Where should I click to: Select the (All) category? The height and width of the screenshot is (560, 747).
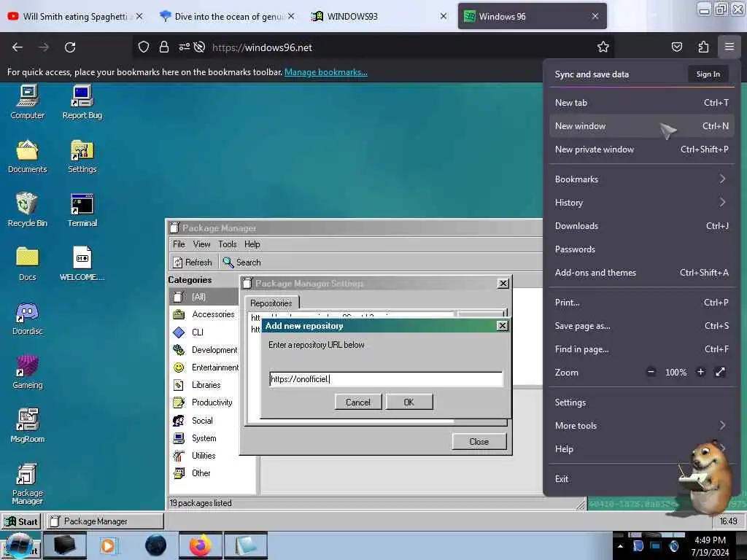click(x=204, y=297)
